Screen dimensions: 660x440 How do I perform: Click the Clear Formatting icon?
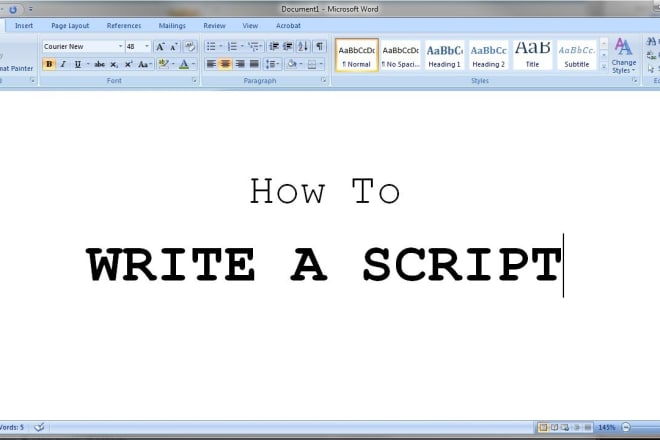[189, 46]
